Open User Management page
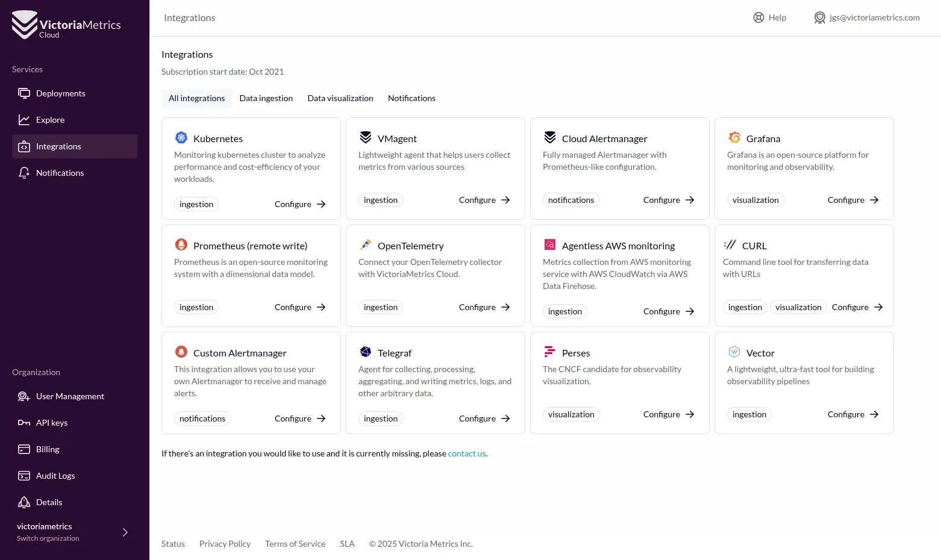Screen dimensions: 941x560 pyautogui.click(x=75, y=396)
